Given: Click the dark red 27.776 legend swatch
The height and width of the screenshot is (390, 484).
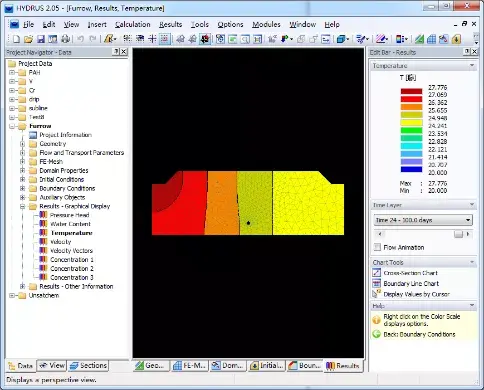Looking at the screenshot, I should tap(411, 91).
